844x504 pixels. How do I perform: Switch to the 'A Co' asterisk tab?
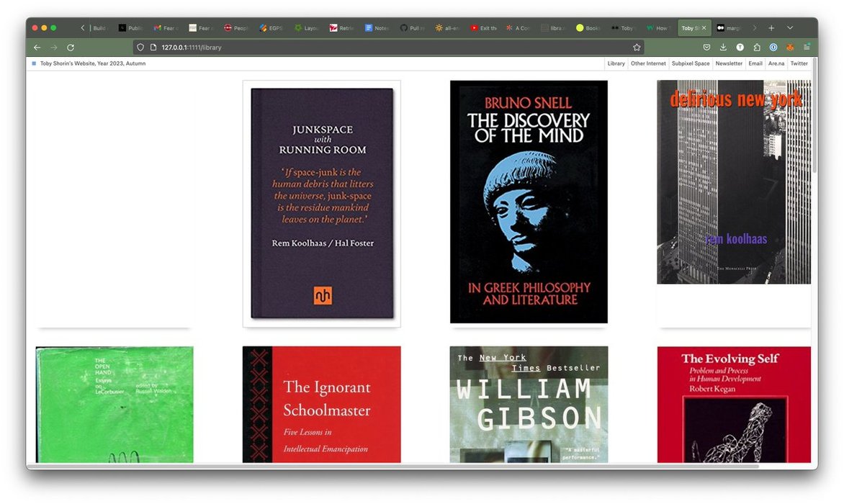(517, 28)
